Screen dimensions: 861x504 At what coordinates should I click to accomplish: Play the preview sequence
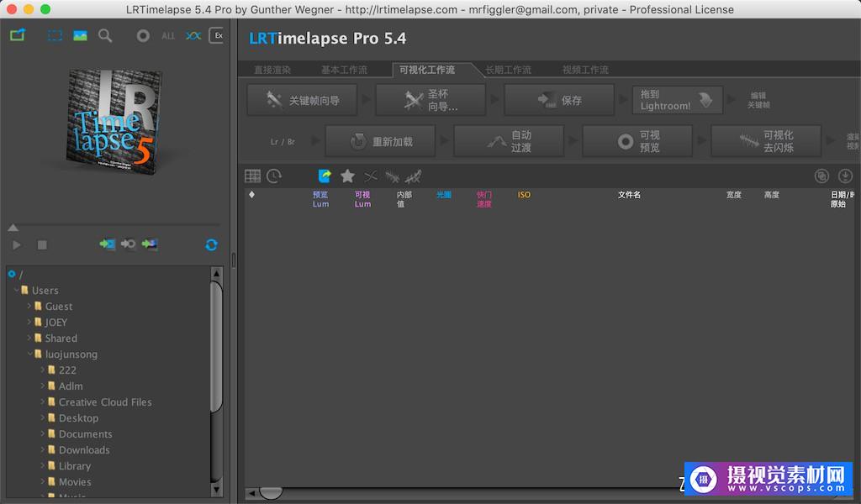(17, 244)
